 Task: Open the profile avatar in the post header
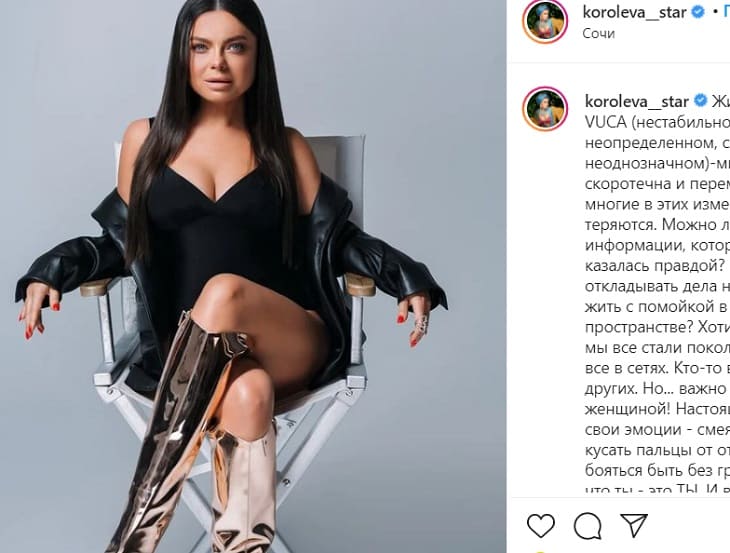[545, 22]
